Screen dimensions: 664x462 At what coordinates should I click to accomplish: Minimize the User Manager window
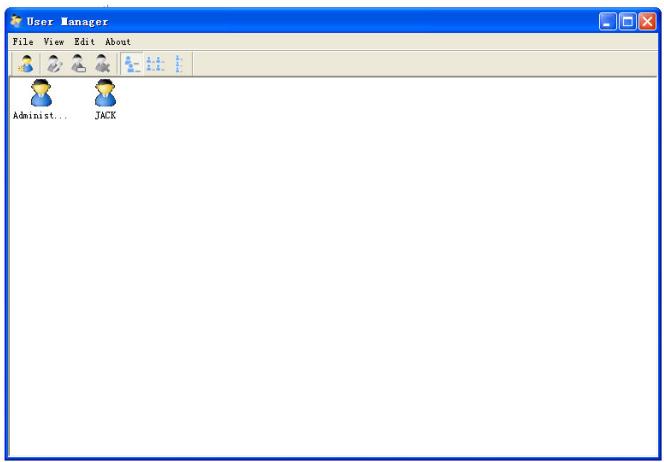(x=609, y=21)
